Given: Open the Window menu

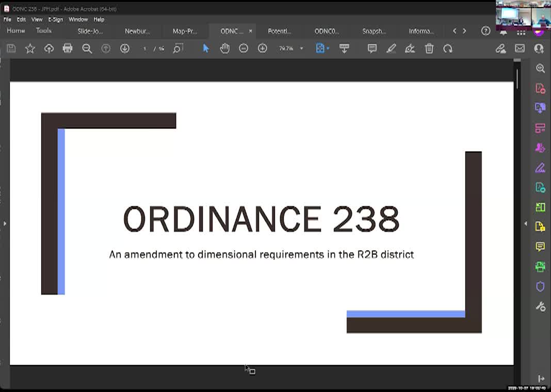Looking at the screenshot, I should [x=78, y=19].
